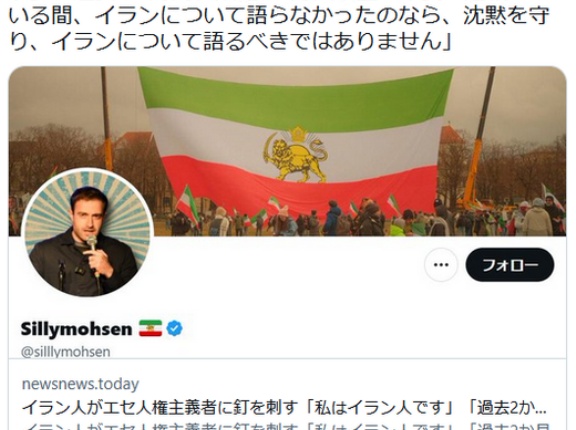Image resolution: width=576 pixels, height=430 pixels.
Task: Open the Sillymohsen display name
Action: point(76,329)
